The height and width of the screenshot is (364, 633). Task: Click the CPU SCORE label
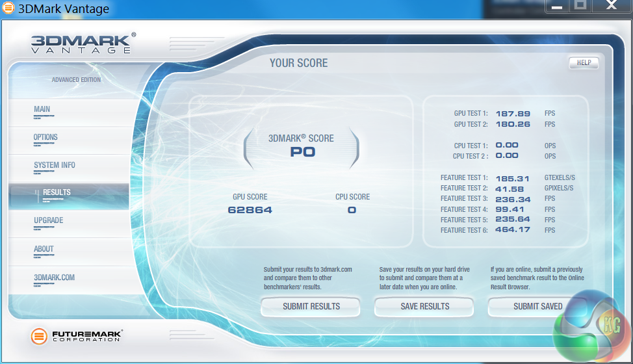point(352,197)
